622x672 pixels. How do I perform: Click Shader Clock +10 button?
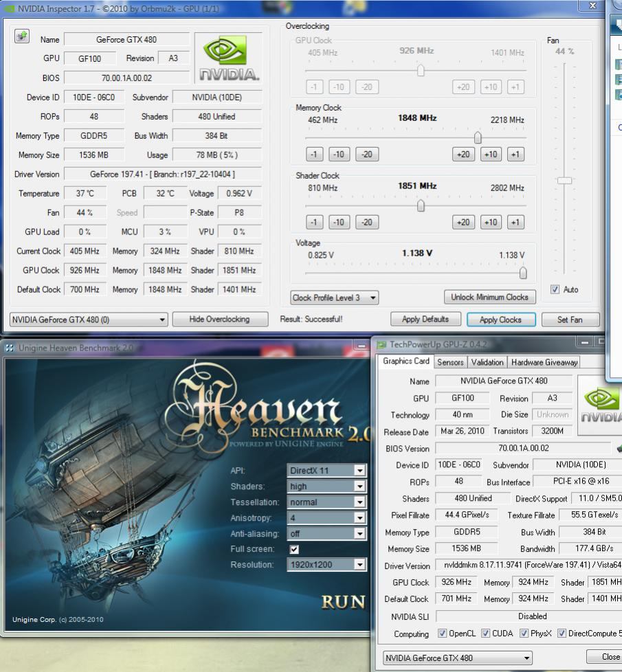pyautogui.click(x=491, y=222)
